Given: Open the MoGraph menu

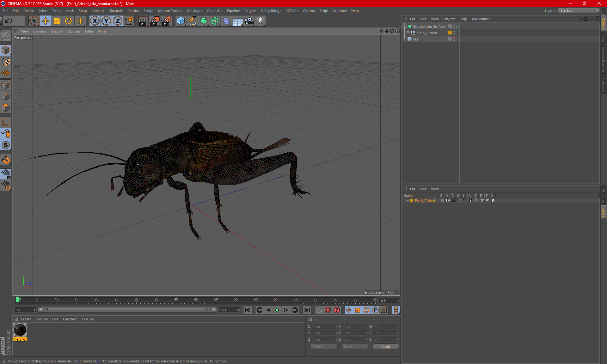Looking at the screenshot, I should pyautogui.click(x=195, y=11).
